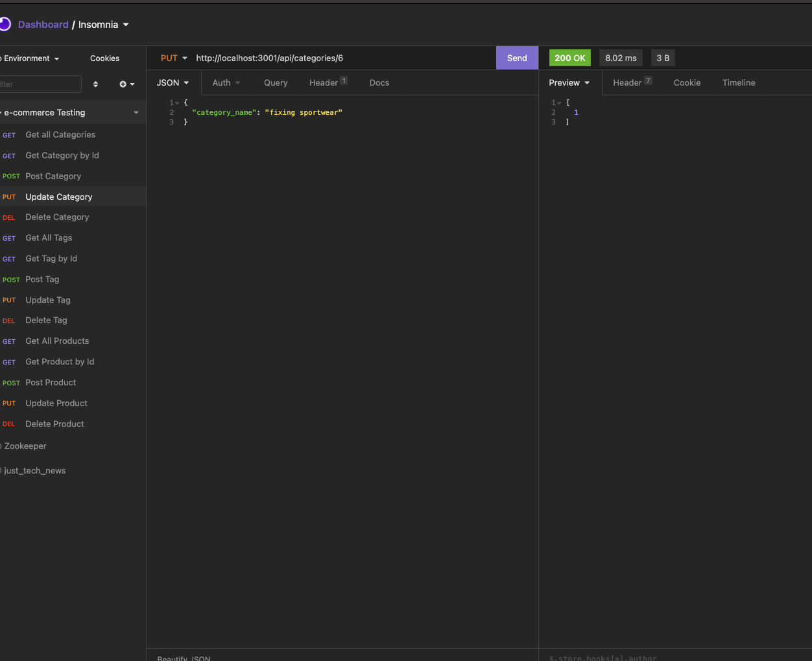812x661 pixels.
Task: Select the Delete Category request
Action: (x=73, y=217)
